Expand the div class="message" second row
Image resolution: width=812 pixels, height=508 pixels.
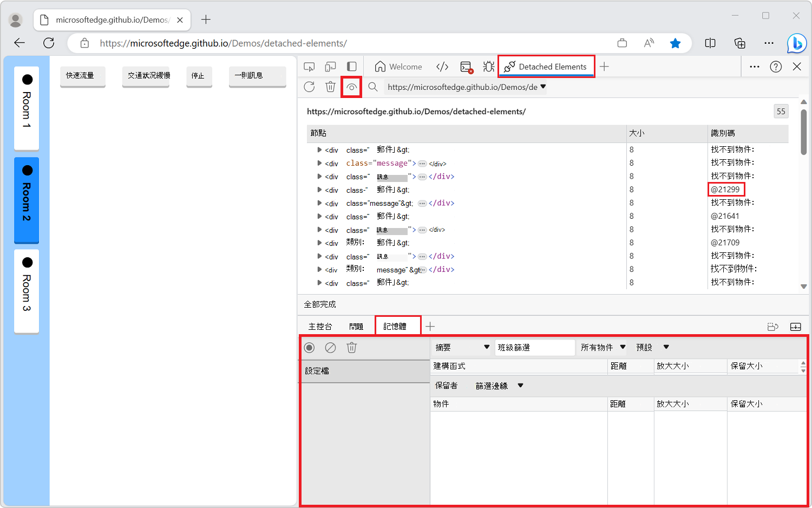pos(319,163)
